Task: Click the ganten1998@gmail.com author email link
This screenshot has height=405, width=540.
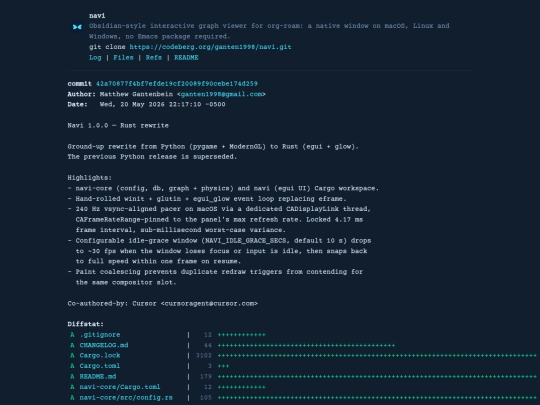Action: [221, 94]
